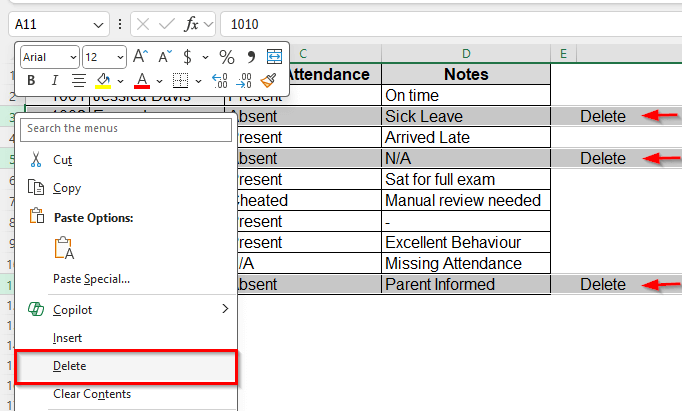Image resolution: width=682 pixels, height=411 pixels.
Task: Toggle center alignment in mini toolbar
Action: click(x=78, y=80)
